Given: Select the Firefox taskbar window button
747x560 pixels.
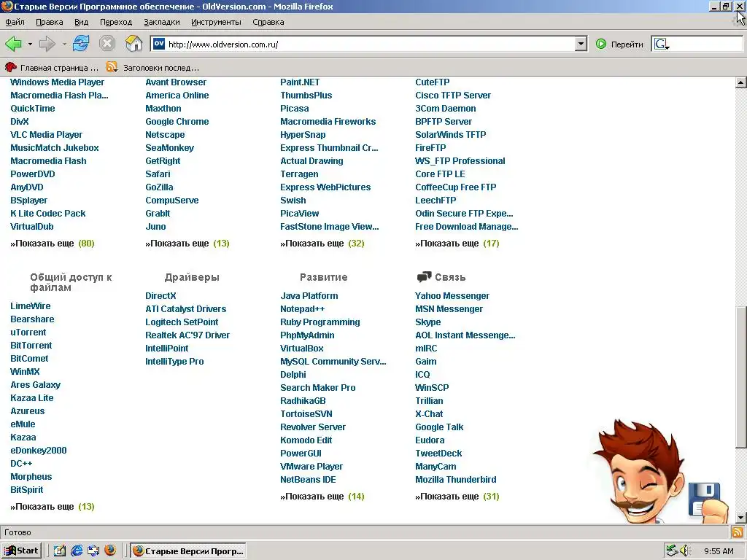Looking at the screenshot, I should (x=189, y=551).
